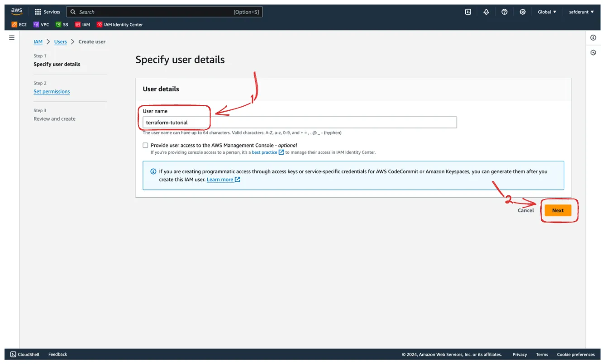Viewport: 605px width, 364px height.
Task: Open the hexagon panel icon on right sidebar
Action: click(x=593, y=53)
